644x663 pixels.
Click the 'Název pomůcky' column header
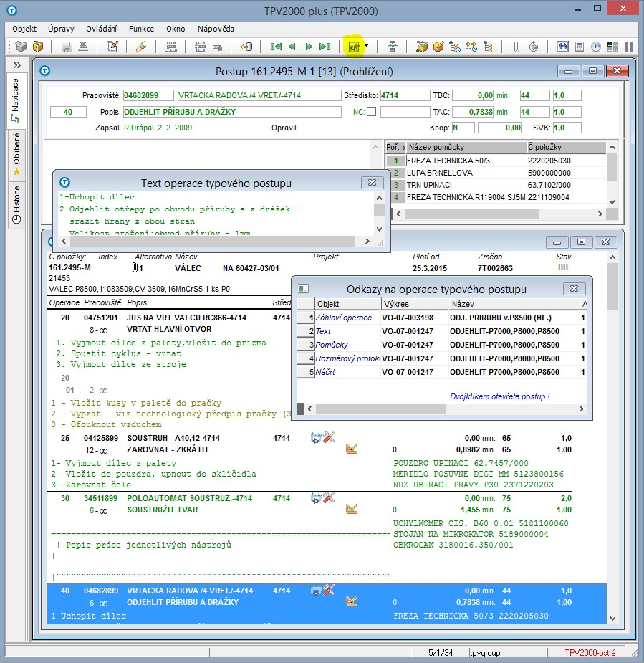[x=466, y=147]
